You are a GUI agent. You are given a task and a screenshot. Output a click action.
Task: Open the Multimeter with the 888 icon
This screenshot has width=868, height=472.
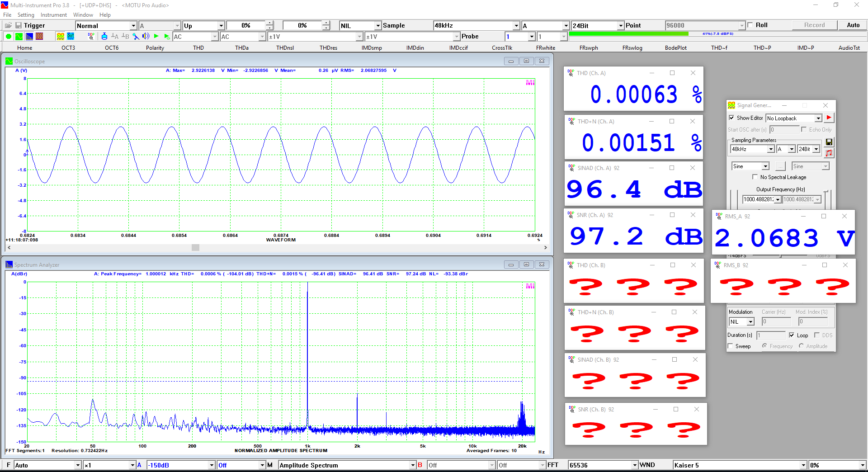(x=40, y=36)
